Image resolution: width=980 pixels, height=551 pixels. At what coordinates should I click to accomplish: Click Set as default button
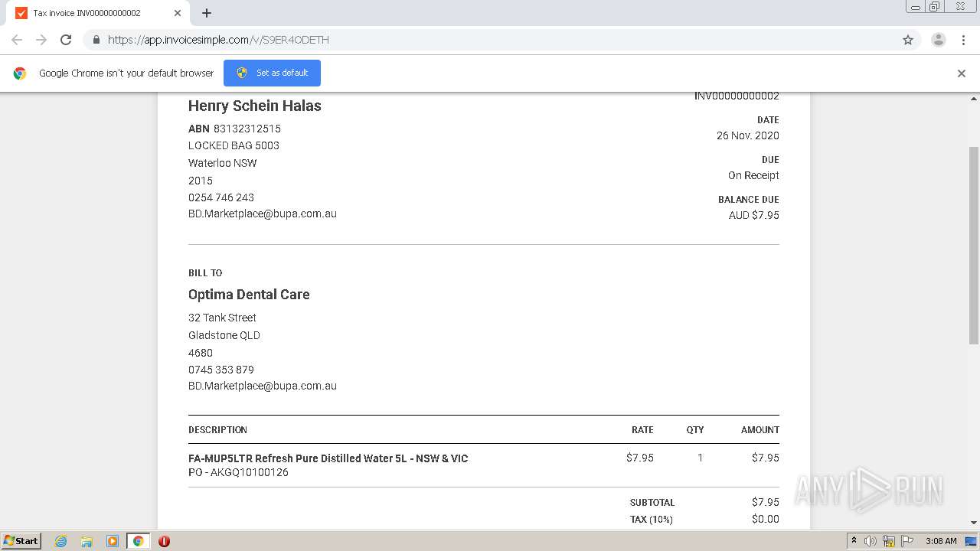272,73
